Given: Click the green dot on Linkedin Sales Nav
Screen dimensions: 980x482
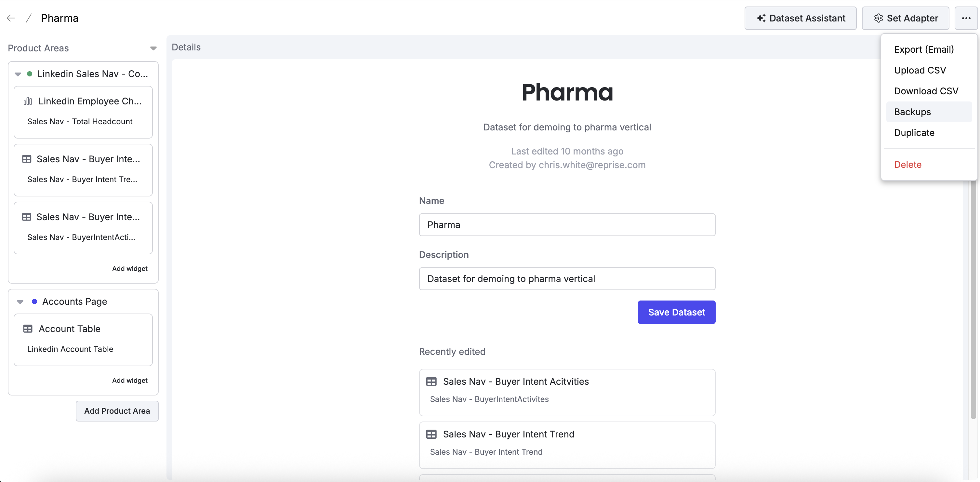Looking at the screenshot, I should point(30,74).
